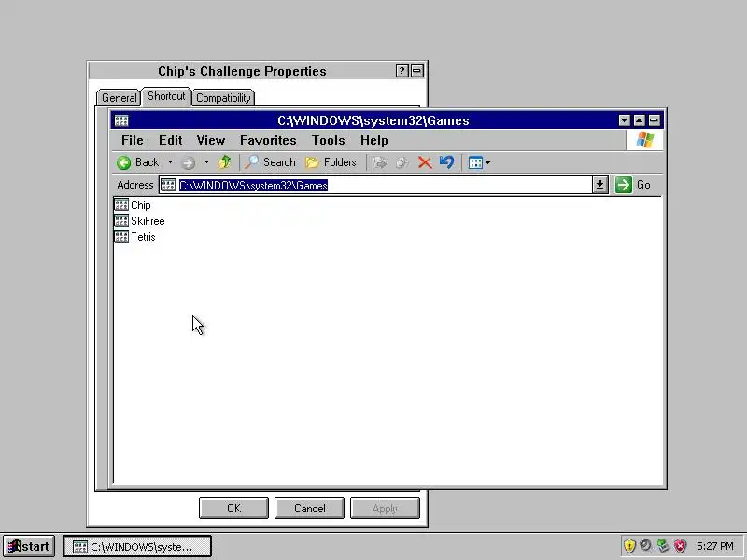Click the green Go arrow button
This screenshot has height=560, width=747.
point(623,185)
